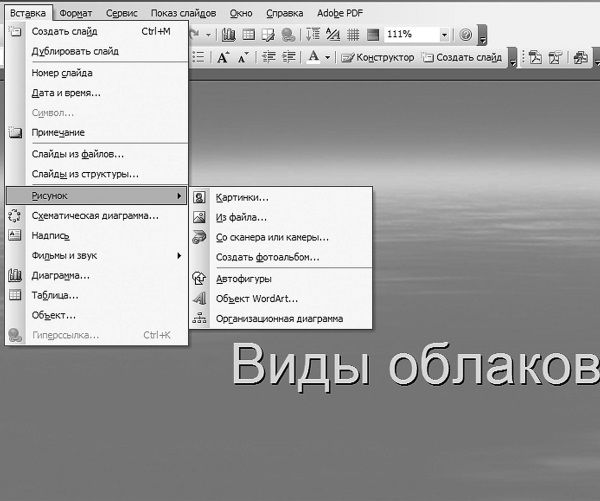Click the Конструктор button

378,58
